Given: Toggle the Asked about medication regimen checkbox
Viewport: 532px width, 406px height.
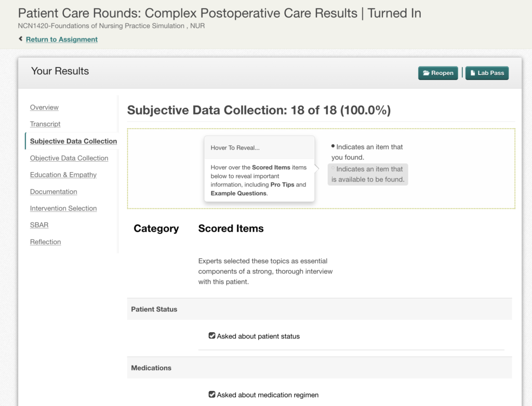Looking at the screenshot, I should coord(212,395).
